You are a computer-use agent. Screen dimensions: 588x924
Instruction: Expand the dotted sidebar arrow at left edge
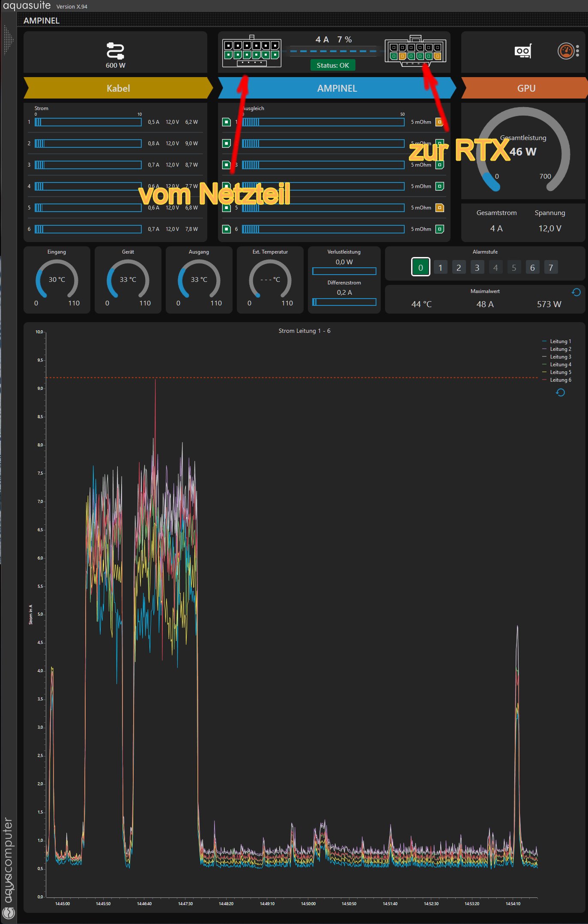click(9, 41)
